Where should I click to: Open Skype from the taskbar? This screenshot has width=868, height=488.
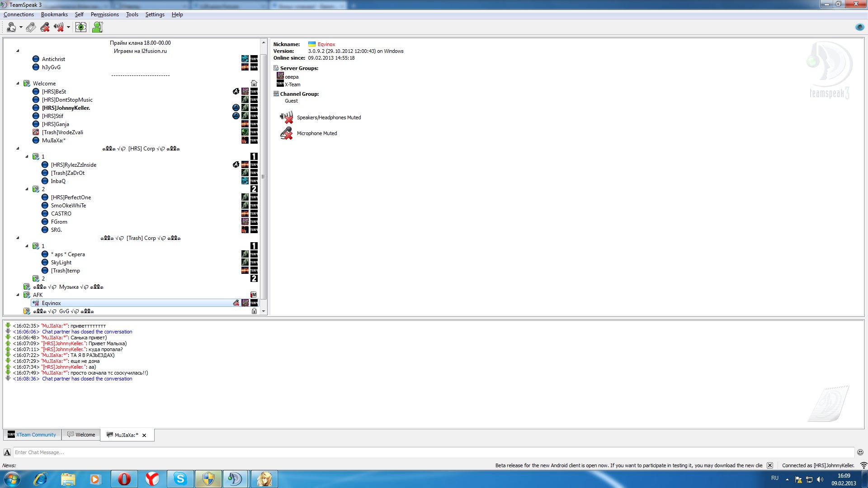point(180,479)
